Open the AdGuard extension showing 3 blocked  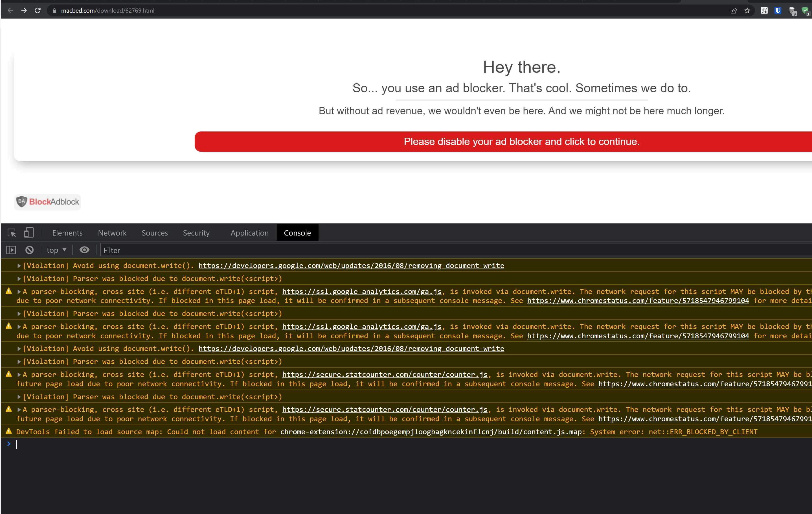(806, 10)
